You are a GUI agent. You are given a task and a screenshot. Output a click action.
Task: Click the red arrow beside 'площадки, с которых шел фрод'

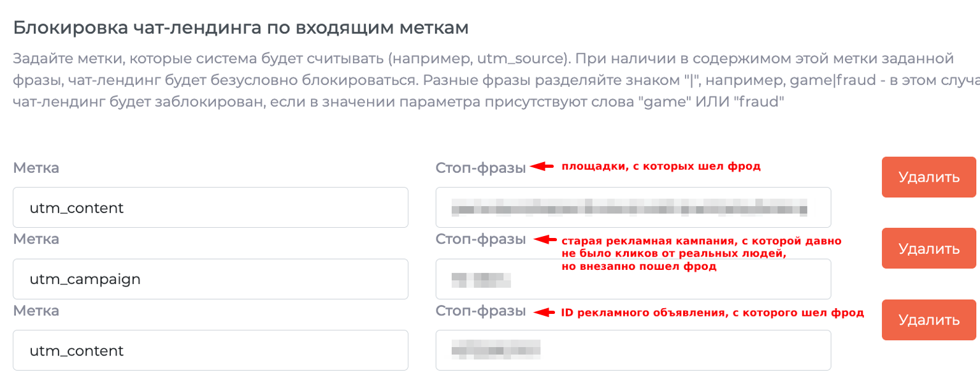542,167
